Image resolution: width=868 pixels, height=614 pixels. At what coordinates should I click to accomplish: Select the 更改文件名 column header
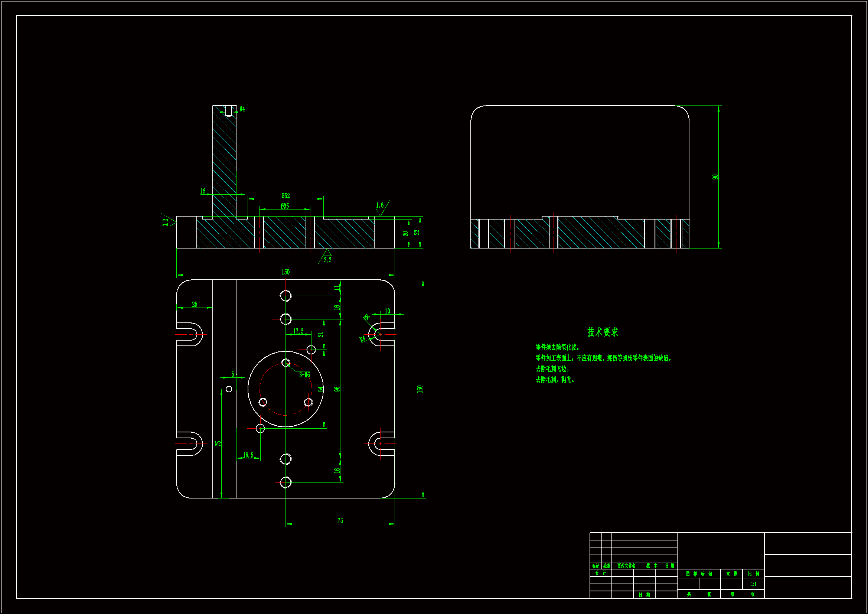coord(626,566)
